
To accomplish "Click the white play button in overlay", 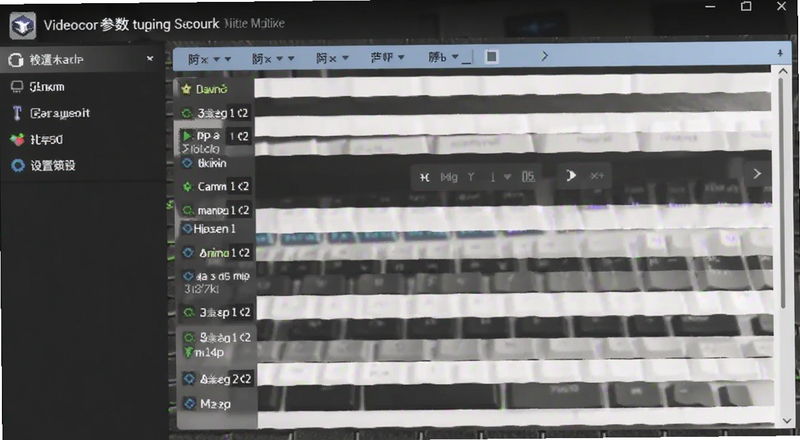I will (571, 176).
